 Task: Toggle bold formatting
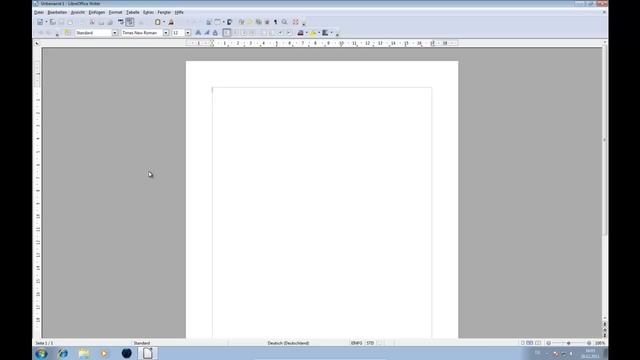click(198, 33)
